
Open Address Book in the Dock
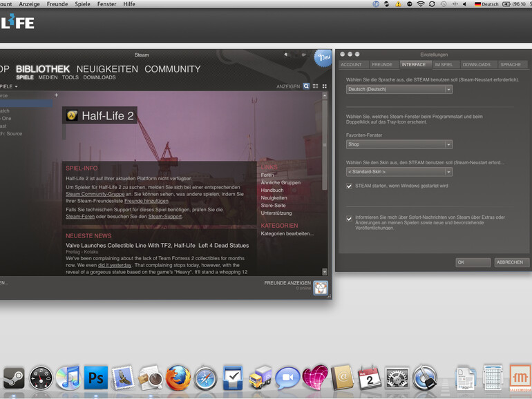tap(342, 378)
